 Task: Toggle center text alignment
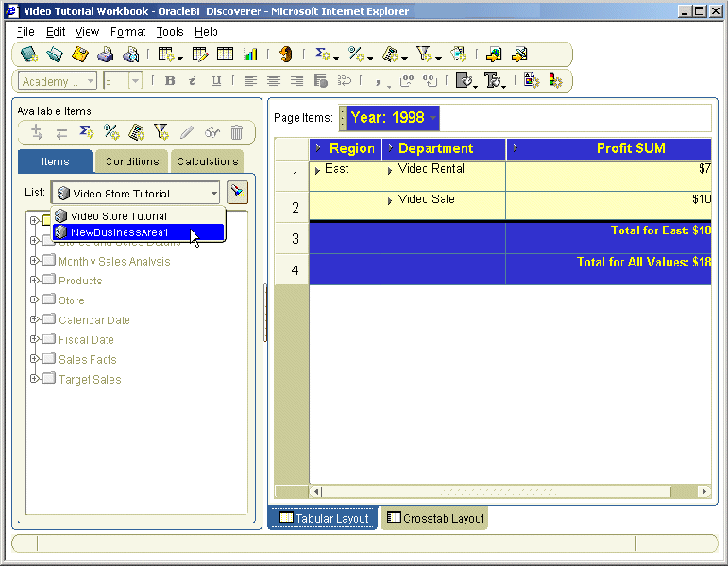(x=274, y=81)
